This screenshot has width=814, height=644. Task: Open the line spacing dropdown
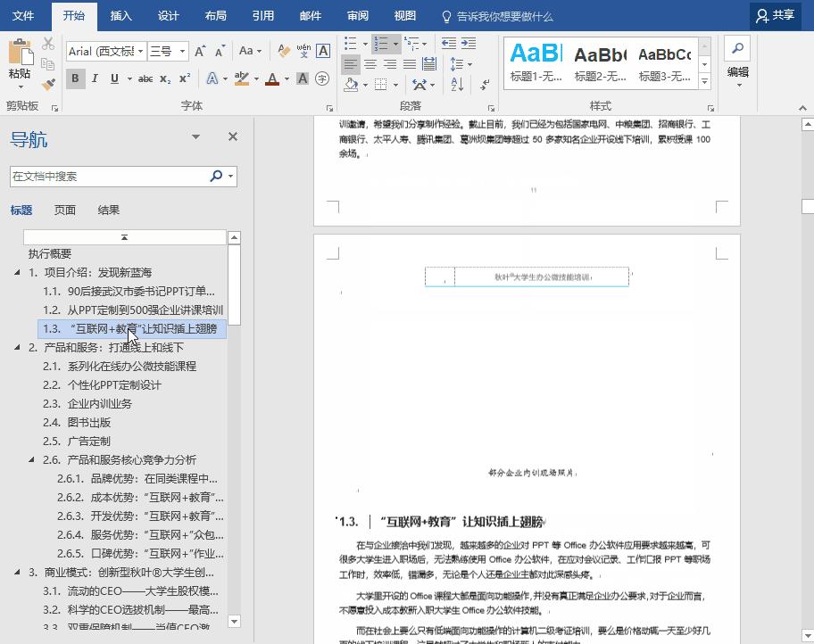pyautogui.click(x=460, y=64)
